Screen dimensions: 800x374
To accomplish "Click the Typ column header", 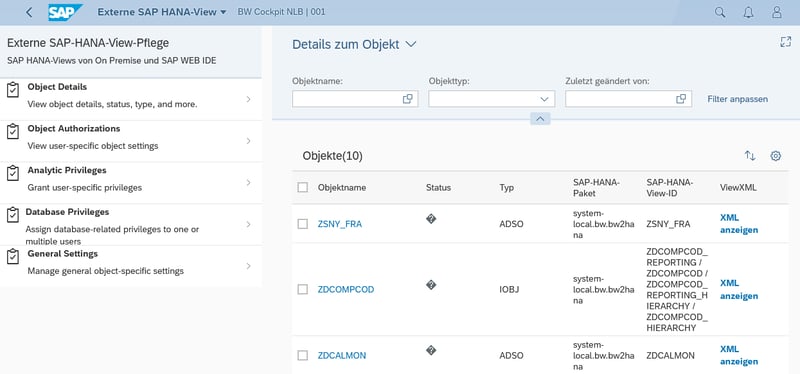I will (507, 187).
